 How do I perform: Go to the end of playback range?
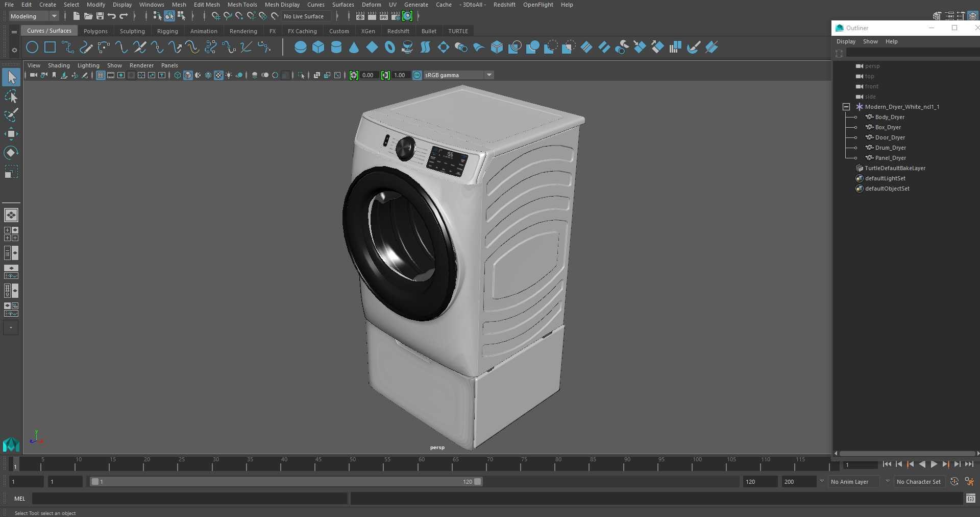[969, 464]
